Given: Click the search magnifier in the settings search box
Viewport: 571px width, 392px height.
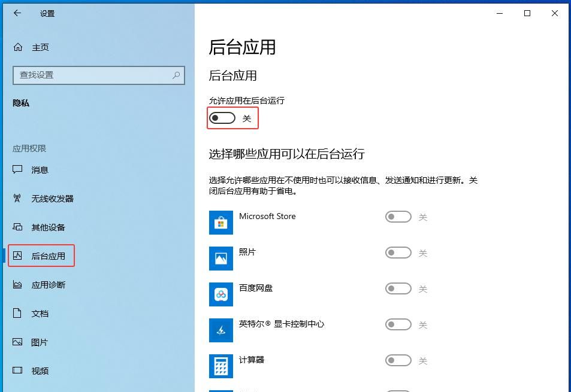Looking at the screenshot, I should point(176,75).
